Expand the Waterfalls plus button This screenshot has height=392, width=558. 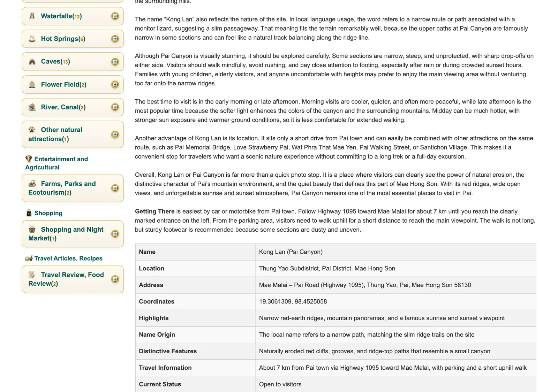click(x=115, y=16)
